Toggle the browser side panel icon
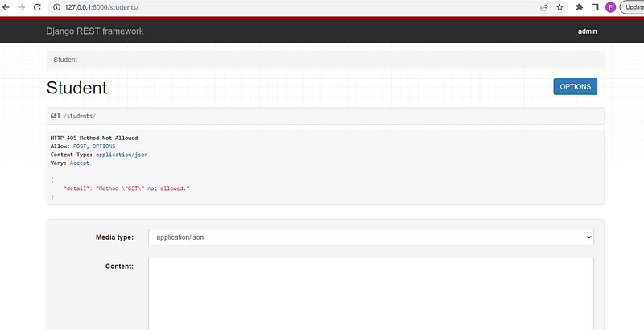Viewport: 644px width, 330px height. [x=595, y=7]
